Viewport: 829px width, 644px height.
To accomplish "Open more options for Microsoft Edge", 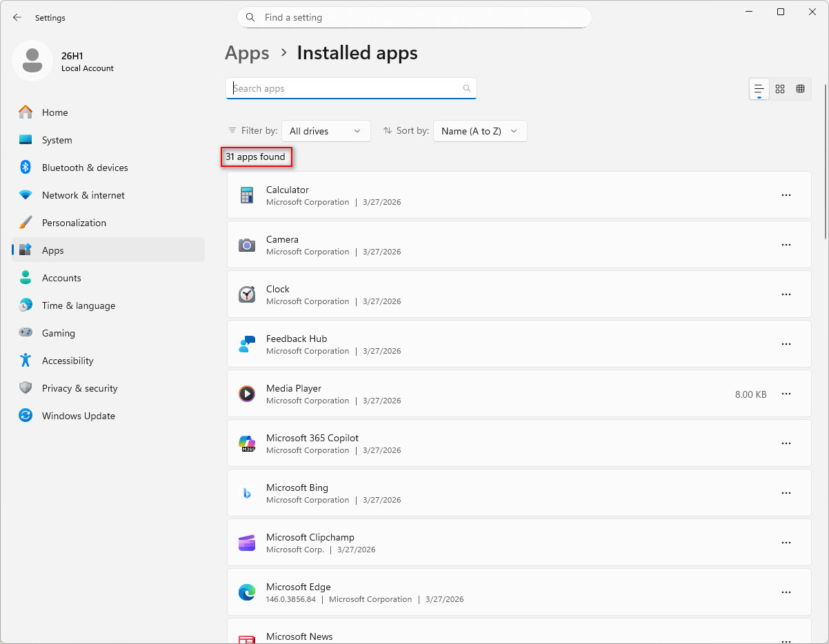I will [786, 592].
